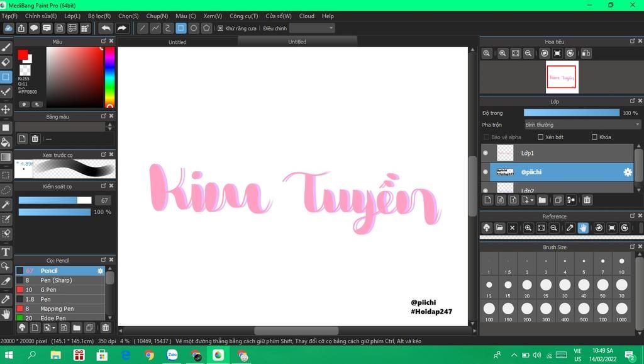The width and height of the screenshot is (644, 364).
Task: Open Chrome from the Windows taskbar
Action: 149,355
